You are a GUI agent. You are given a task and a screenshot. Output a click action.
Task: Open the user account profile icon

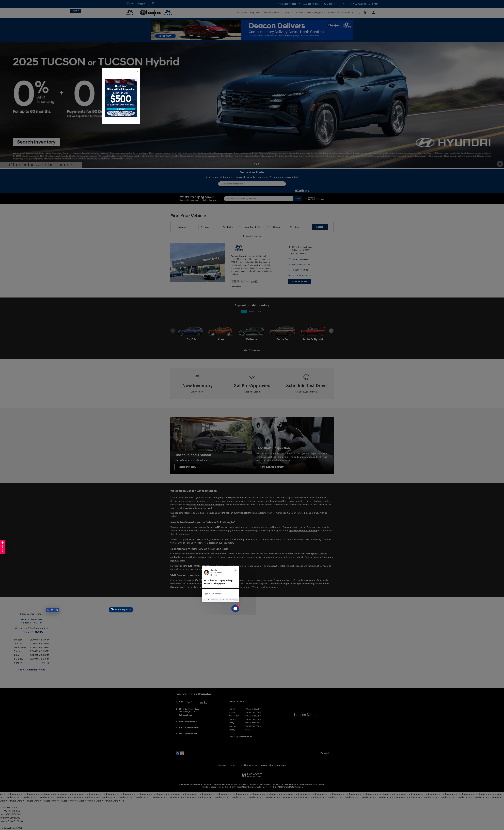point(373,12)
